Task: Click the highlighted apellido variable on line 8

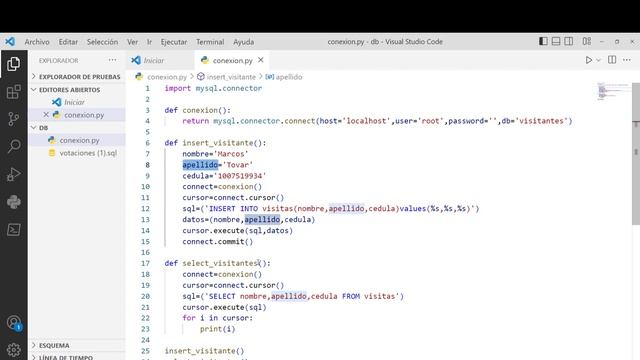Action: click(200, 165)
